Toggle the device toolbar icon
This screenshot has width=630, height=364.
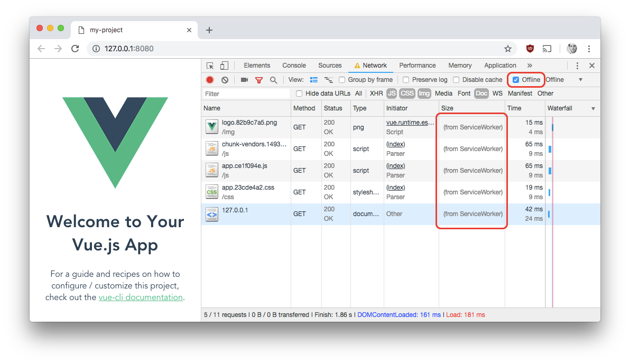(x=224, y=65)
